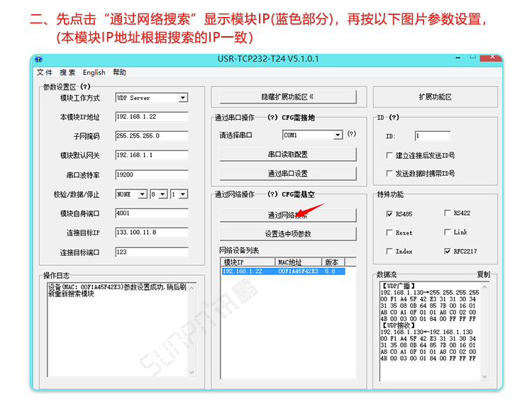Click the 通过网络搜索 button
This screenshot has height=419, width=532.
click(288, 216)
